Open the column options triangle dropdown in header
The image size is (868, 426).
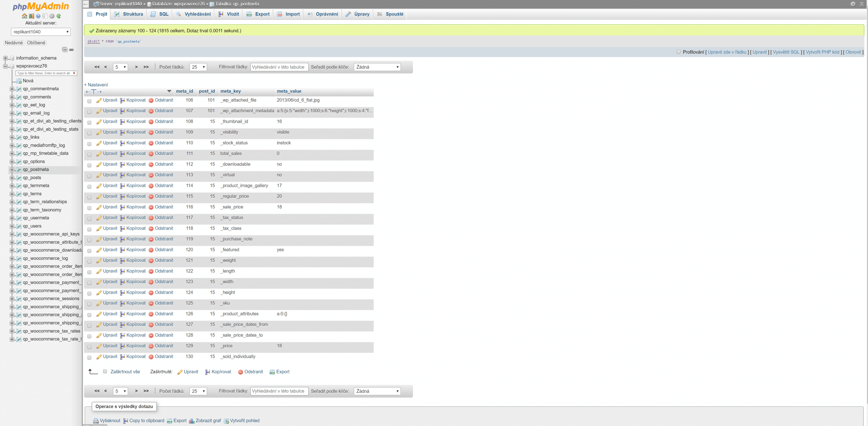[169, 91]
